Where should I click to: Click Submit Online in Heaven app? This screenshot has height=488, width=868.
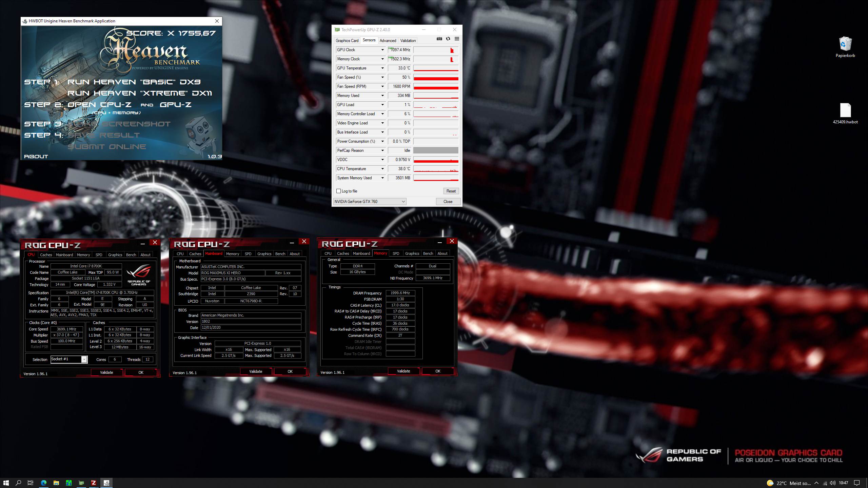[107, 147]
